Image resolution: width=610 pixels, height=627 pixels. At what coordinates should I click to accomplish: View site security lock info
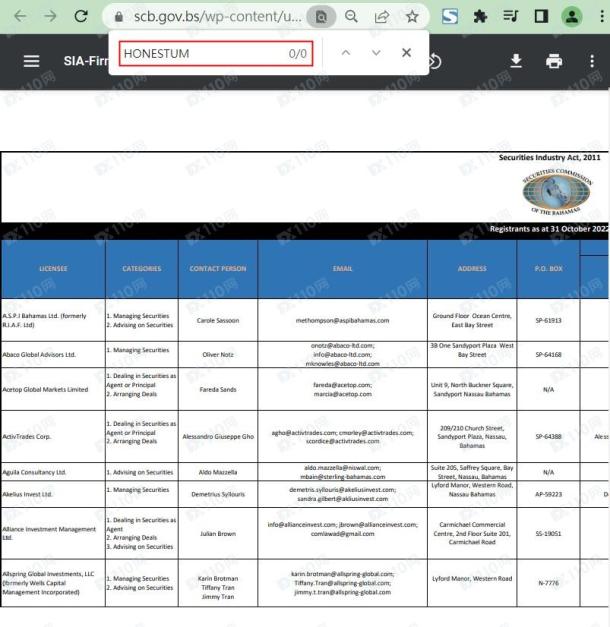pos(118,17)
